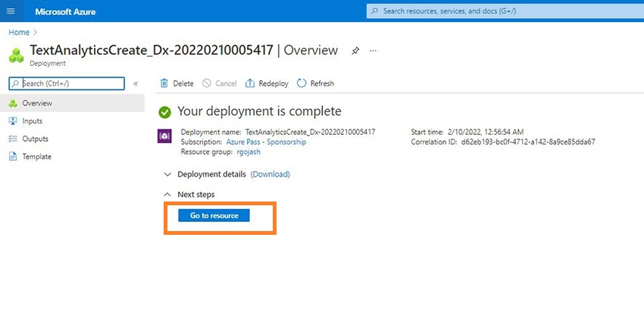Focus the top search resources bar

click(x=505, y=11)
